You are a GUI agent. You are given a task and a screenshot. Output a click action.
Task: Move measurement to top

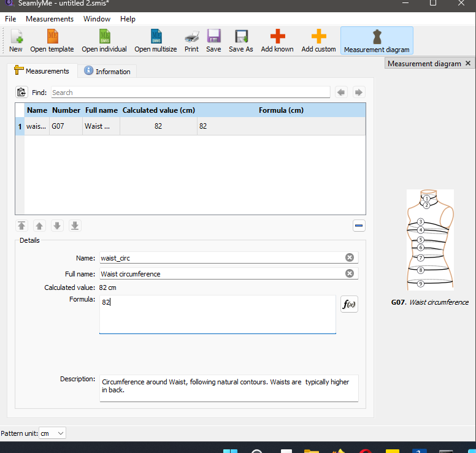pos(21,226)
